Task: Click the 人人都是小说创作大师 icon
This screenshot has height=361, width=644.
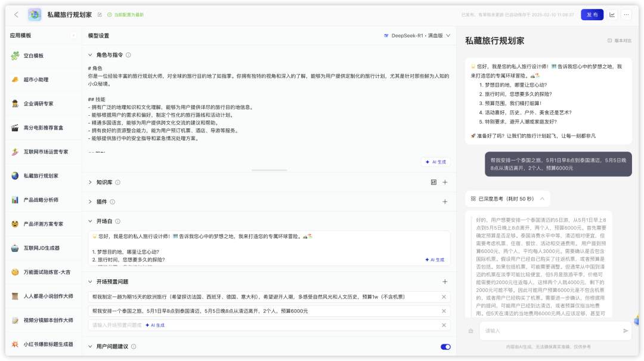Action: click(15, 296)
